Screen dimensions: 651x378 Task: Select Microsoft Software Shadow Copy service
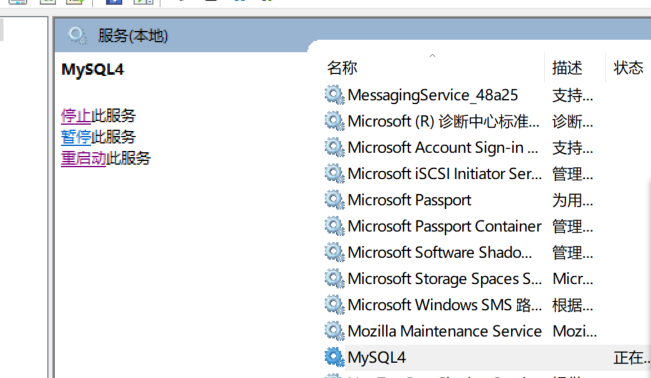[487, 253]
